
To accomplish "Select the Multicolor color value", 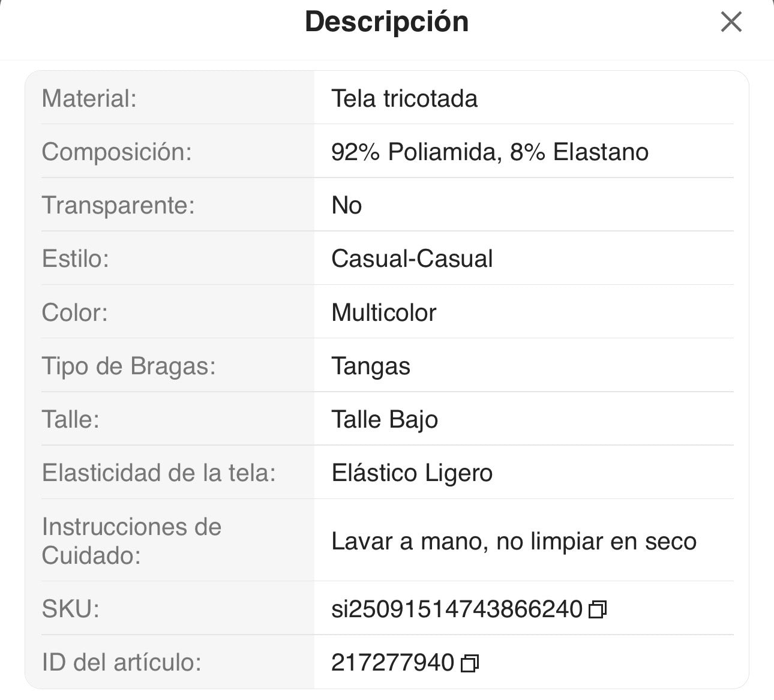I will pos(384,312).
